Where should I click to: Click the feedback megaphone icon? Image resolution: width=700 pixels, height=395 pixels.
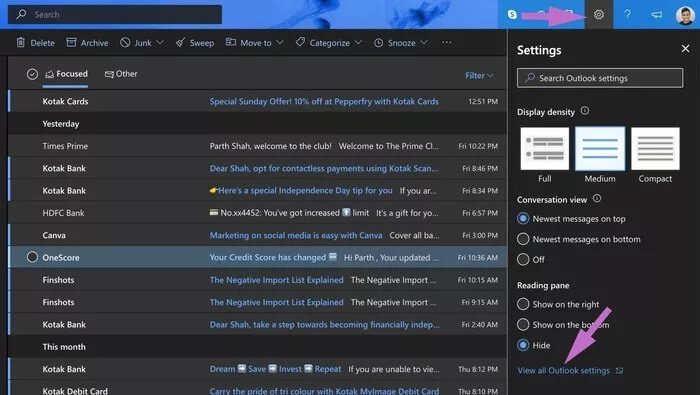coord(656,15)
